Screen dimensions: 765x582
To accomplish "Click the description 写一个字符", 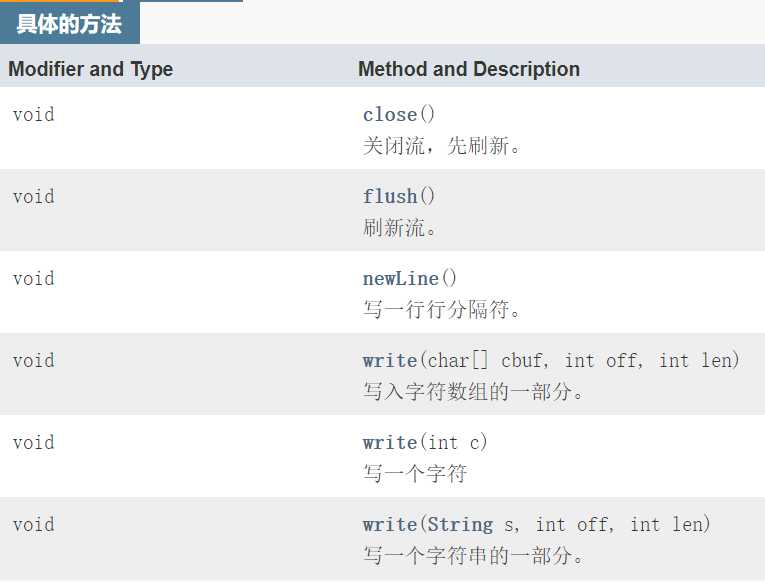I will point(415,473).
